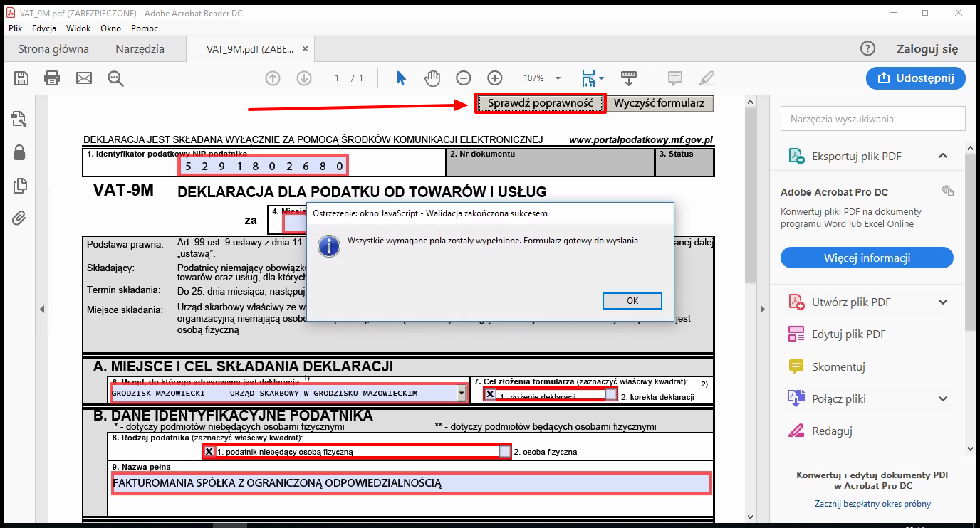980x528 pixels.
Task: Collapse the Eksportuj plik PDF section chevron
Action: [x=943, y=156]
